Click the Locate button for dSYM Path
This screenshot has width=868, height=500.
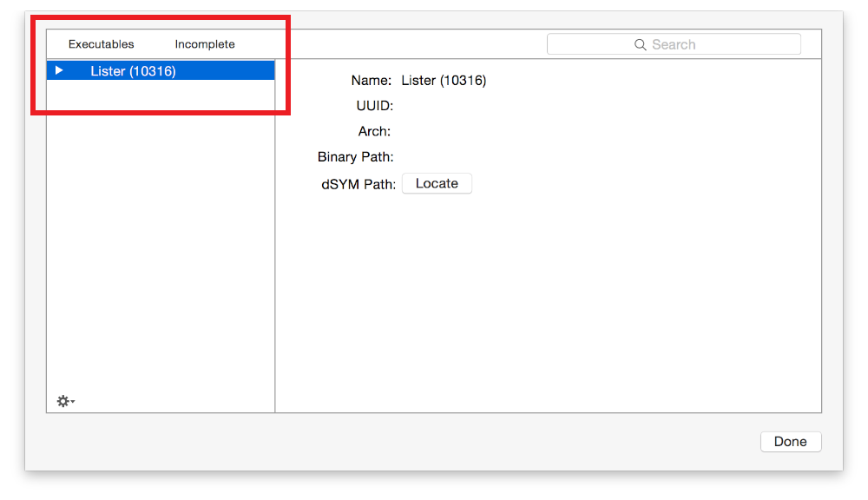coord(437,184)
